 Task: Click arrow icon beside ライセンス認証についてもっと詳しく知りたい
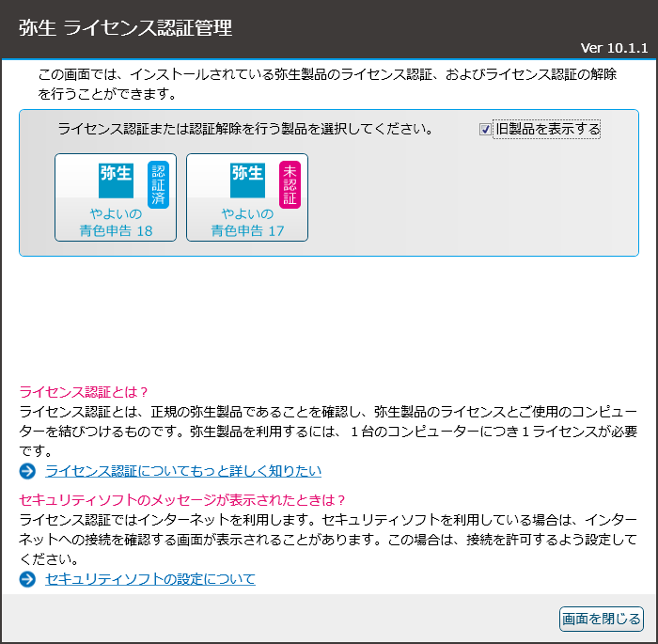pos(27,471)
